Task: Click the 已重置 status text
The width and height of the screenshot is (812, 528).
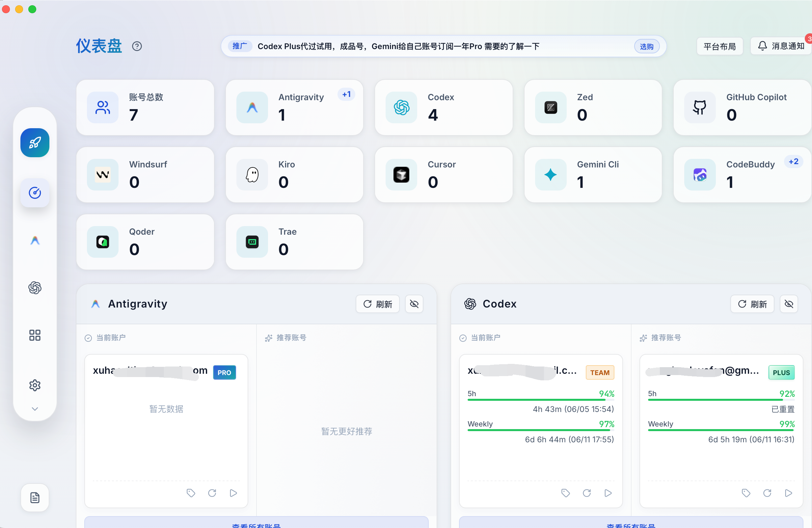Action: [x=783, y=409]
